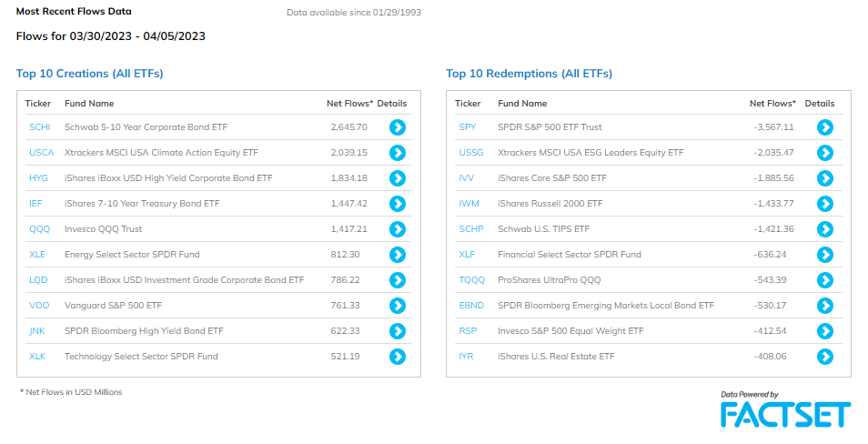This screenshot has width=868, height=444.
Task: Show details arrow for VOO row
Action: (x=398, y=306)
